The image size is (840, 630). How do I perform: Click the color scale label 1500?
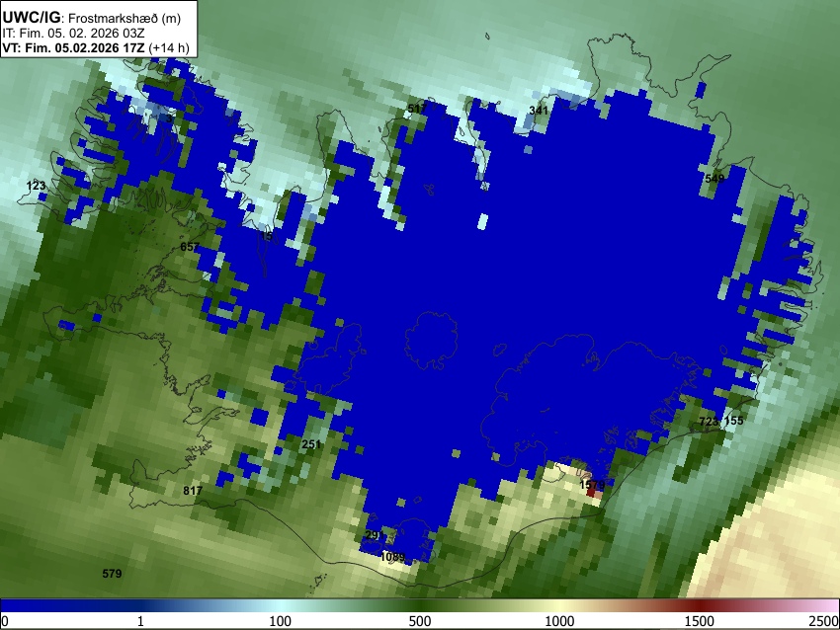(700, 621)
